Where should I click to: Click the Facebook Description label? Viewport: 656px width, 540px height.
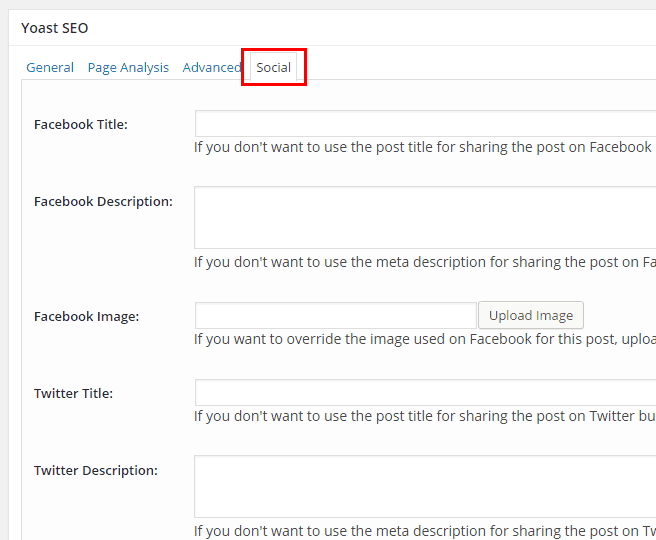coord(103,202)
